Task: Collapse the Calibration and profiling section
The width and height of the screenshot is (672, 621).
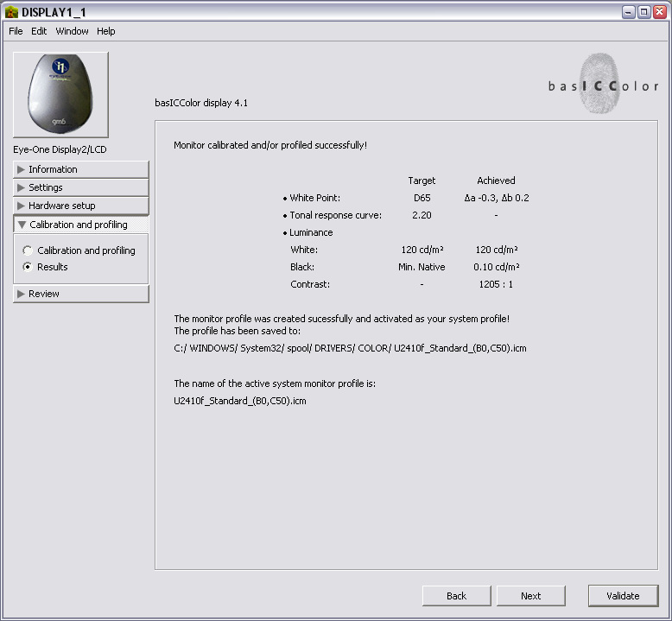Action: tap(81, 225)
